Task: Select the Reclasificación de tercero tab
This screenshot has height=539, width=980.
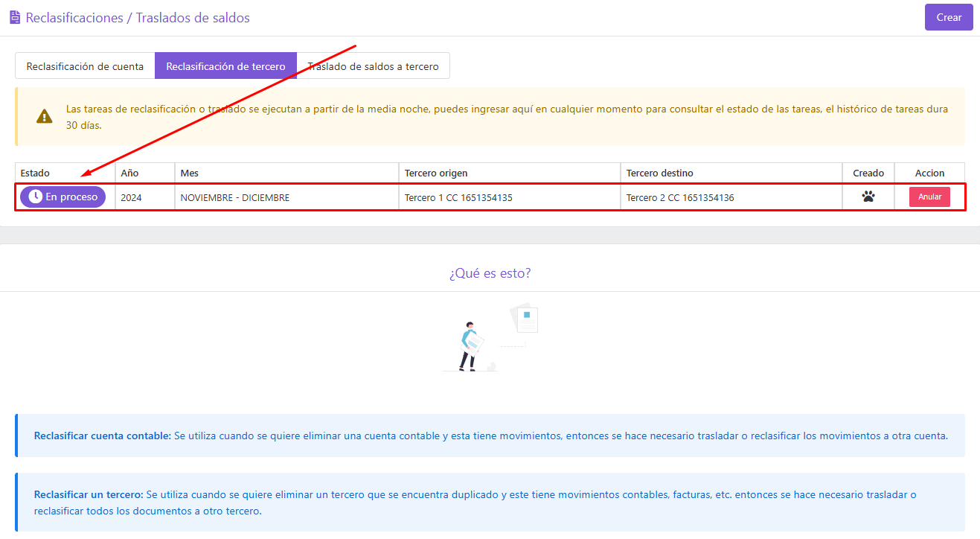Action: tap(225, 66)
